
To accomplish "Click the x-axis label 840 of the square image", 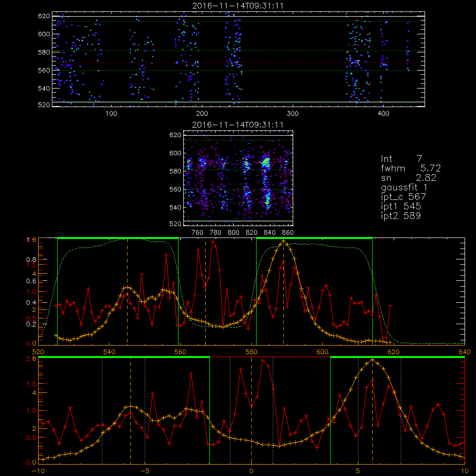I will [269, 233].
